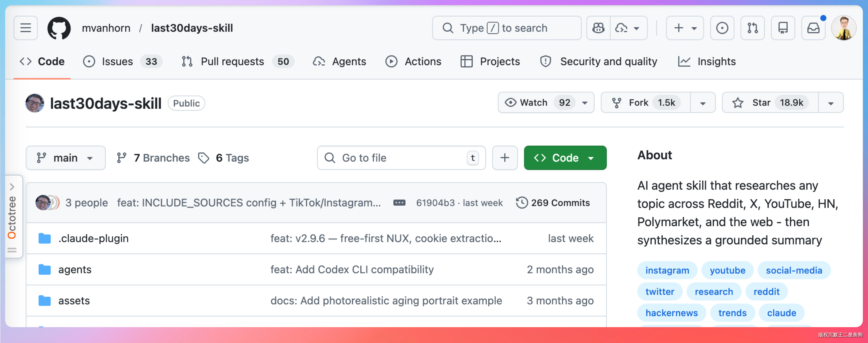Click the GitHub Octocat logo
Viewport: 868px width, 343px height.
(59, 28)
